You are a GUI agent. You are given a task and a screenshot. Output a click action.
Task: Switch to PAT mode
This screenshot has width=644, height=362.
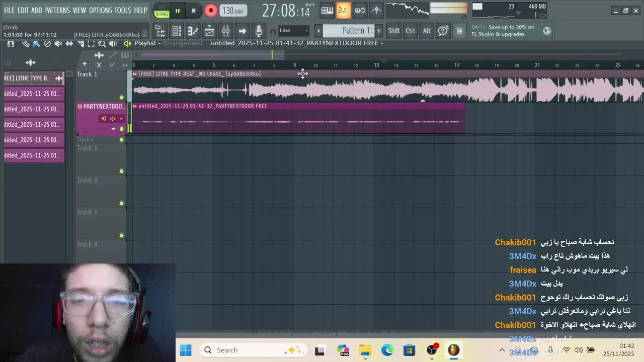coord(162,7)
